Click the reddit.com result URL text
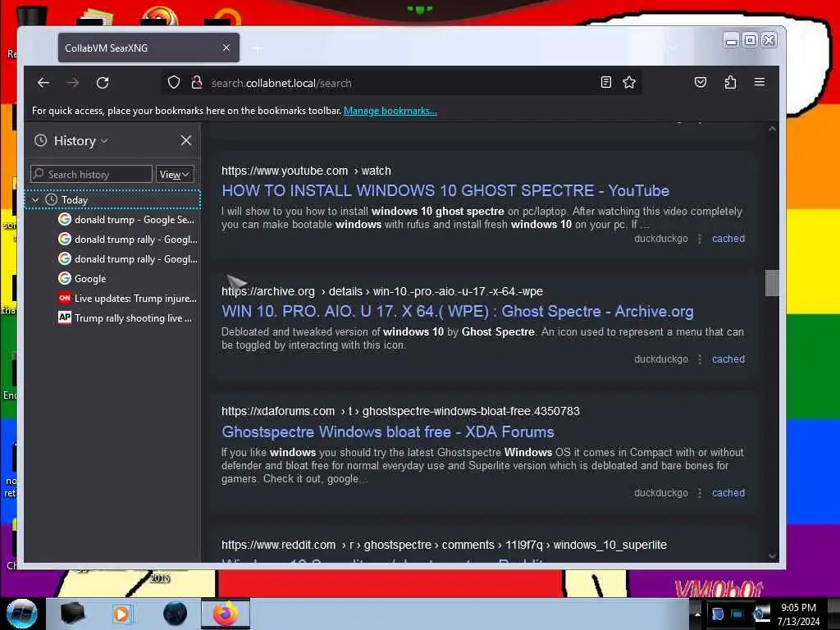Image resolution: width=840 pixels, height=630 pixels. pos(444,545)
